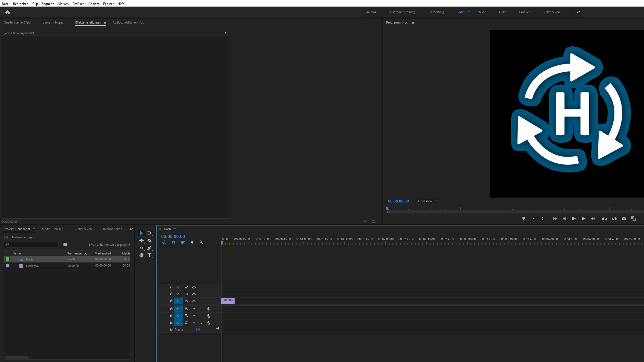This screenshot has height=362, width=644.
Task: Open Einpassen zoom level dropdown
Action: tap(428, 201)
